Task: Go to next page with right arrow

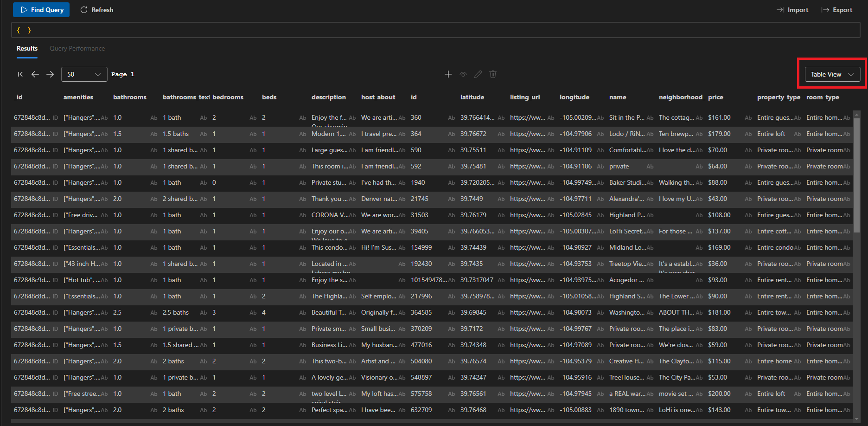Action: (50, 74)
